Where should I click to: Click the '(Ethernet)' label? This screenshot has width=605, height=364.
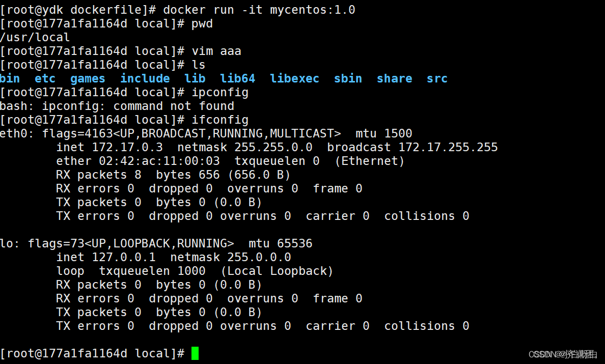point(370,161)
